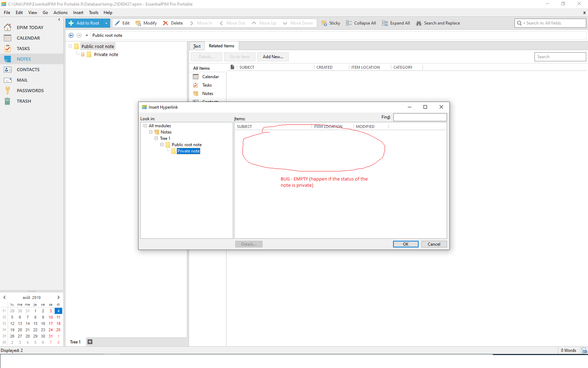Screen dimensions: 588x368
Task: Add a new tree tab with plus
Action: pos(90,342)
